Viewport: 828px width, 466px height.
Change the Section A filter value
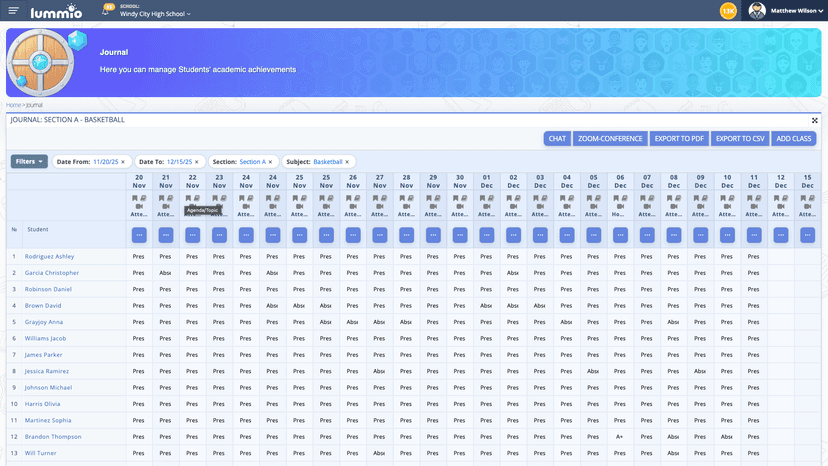click(x=253, y=162)
